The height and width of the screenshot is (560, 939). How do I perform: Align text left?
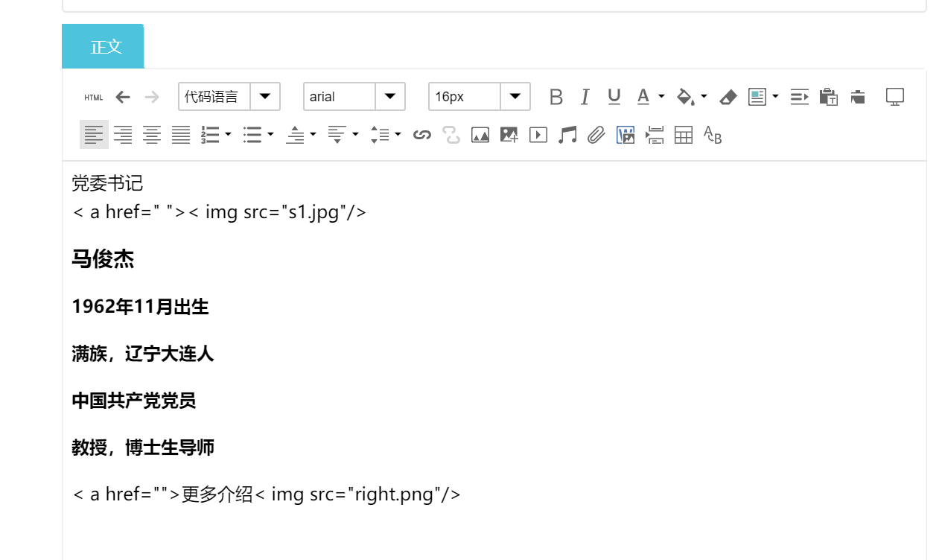(94, 135)
